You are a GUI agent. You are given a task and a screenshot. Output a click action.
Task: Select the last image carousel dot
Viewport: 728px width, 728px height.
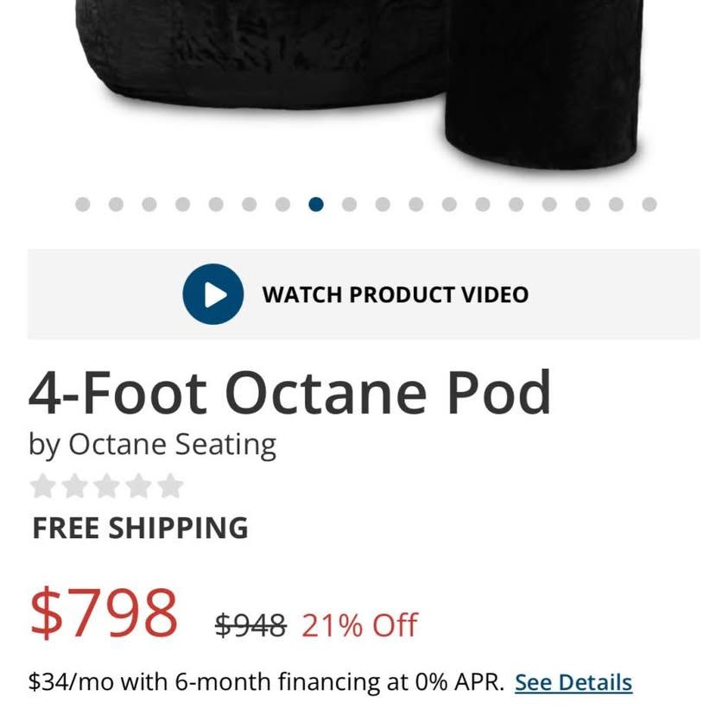(x=649, y=205)
